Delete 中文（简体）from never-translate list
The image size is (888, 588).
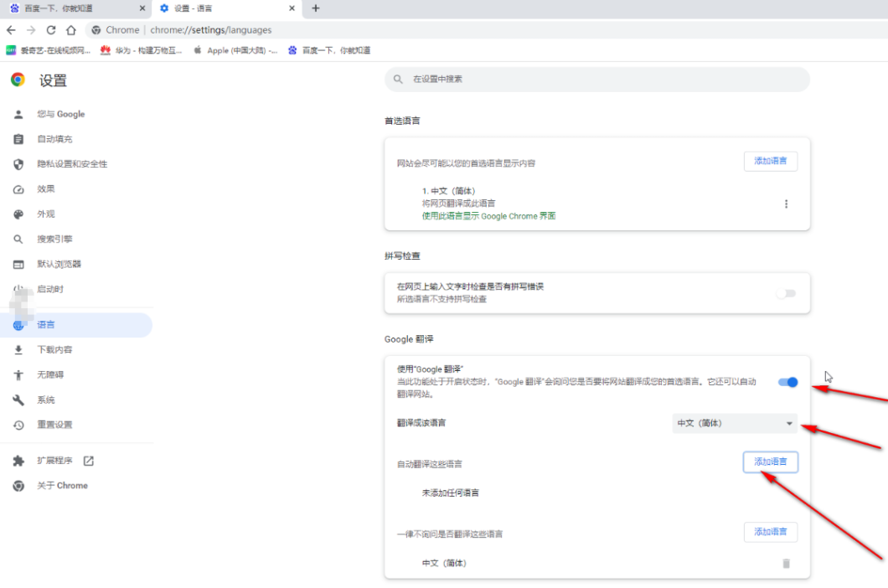786,564
